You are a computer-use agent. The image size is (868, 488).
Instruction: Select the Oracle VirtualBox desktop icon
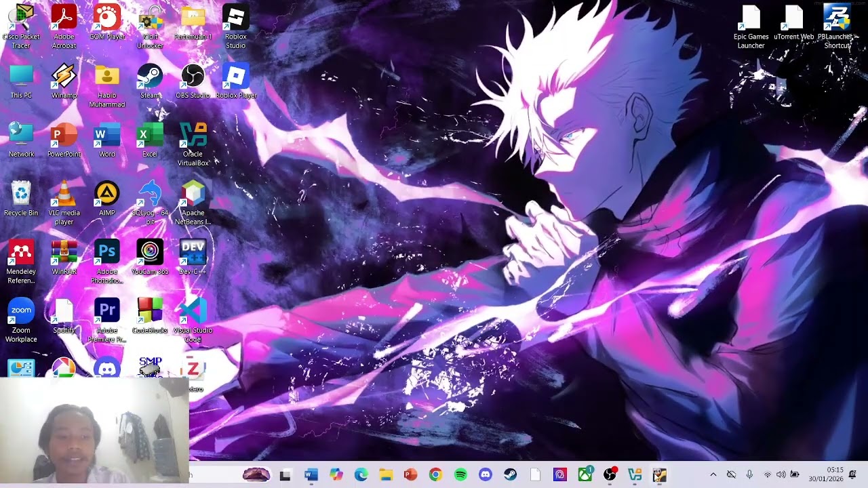pos(193,145)
